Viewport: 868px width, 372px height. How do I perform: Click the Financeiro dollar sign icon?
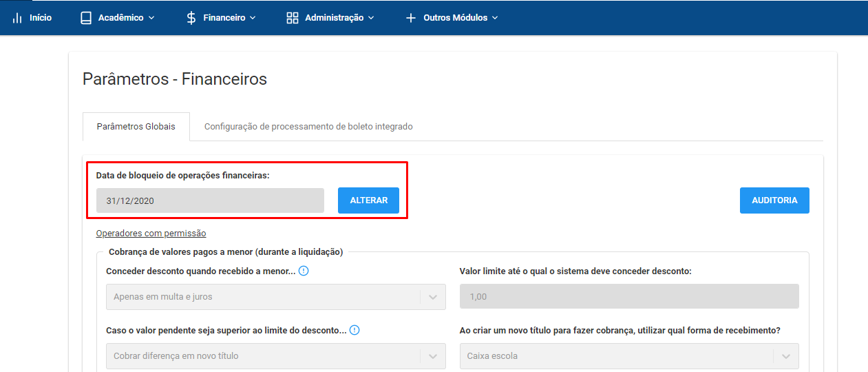(191, 18)
